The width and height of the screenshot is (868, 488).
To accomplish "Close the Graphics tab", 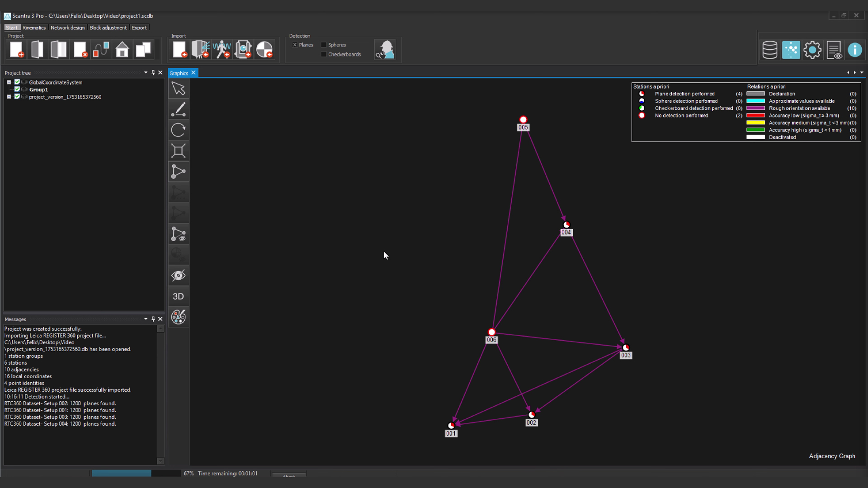I will 193,73.
